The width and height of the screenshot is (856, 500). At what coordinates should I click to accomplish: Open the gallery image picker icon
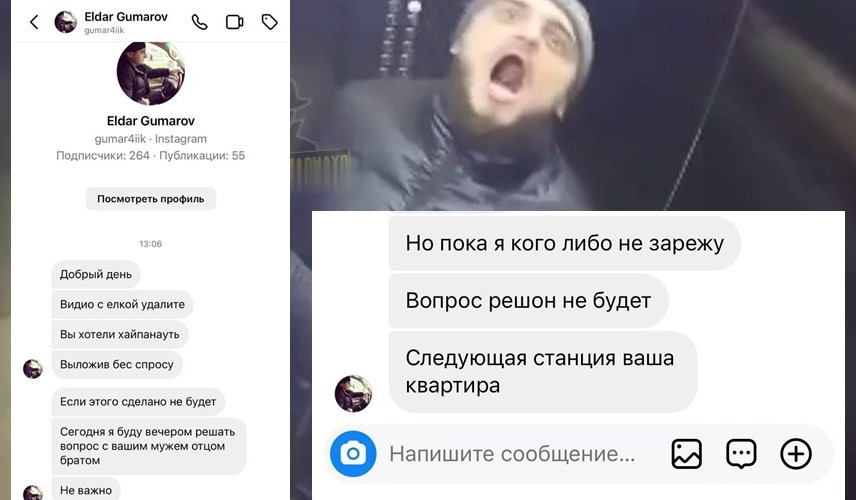686,454
